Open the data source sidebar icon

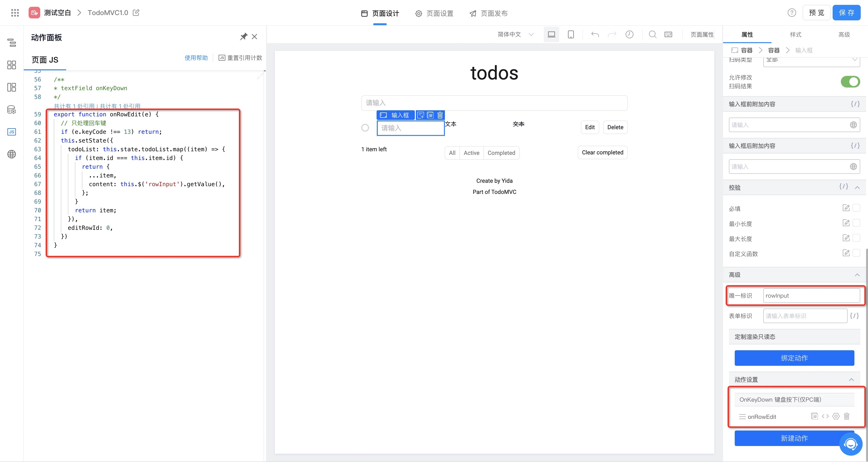(x=11, y=110)
